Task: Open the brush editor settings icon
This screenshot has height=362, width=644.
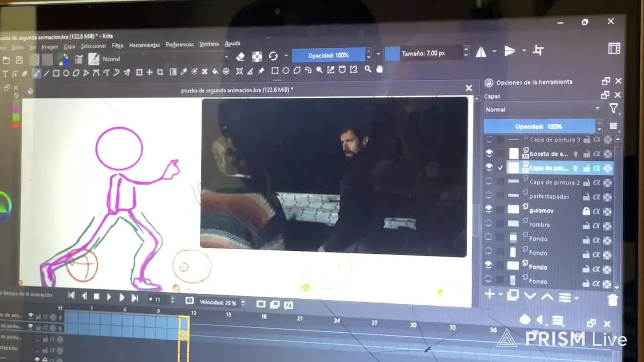Action: 78,59
